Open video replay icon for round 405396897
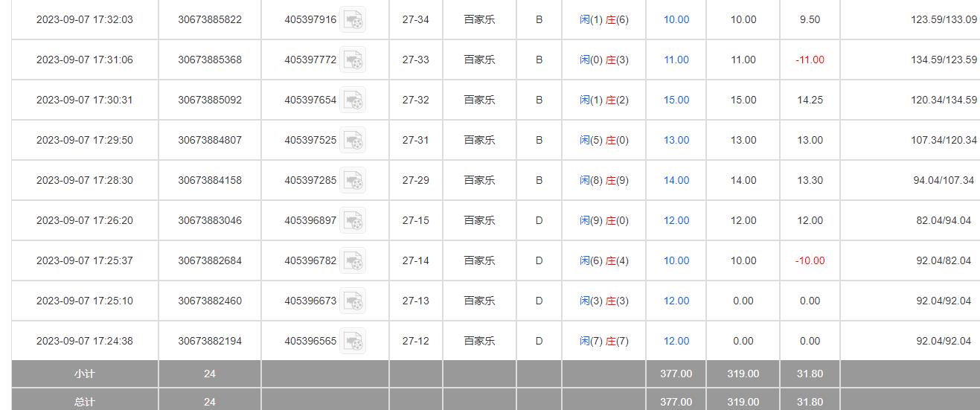Image resolution: width=980 pixels, height=410 pixels. click(353, 221)
